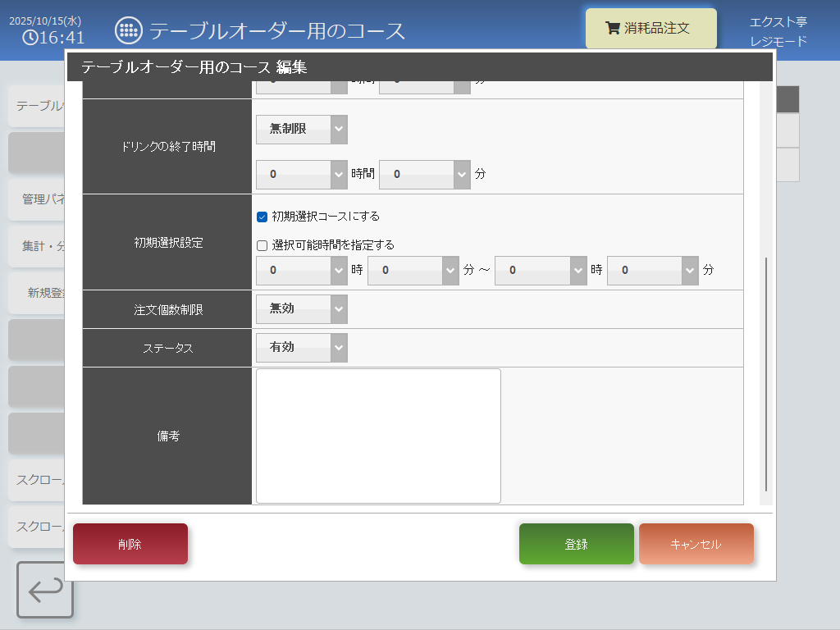840x630 pixels.
Task: Enable 選択可能時間を指定する checkbox
Action: click(x=262, y=244)
